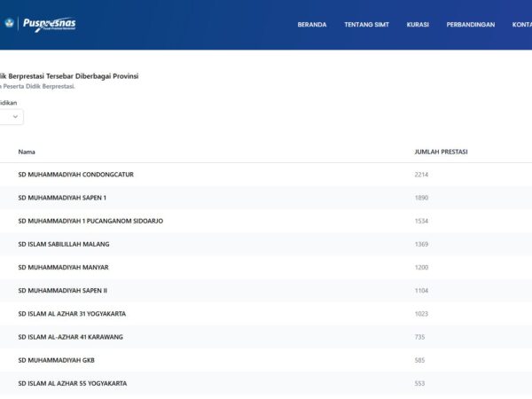Screen dimensions: 532x399
Task: Go to the KURASI menu
Action: pyautogui.click(x=418, y=25)
